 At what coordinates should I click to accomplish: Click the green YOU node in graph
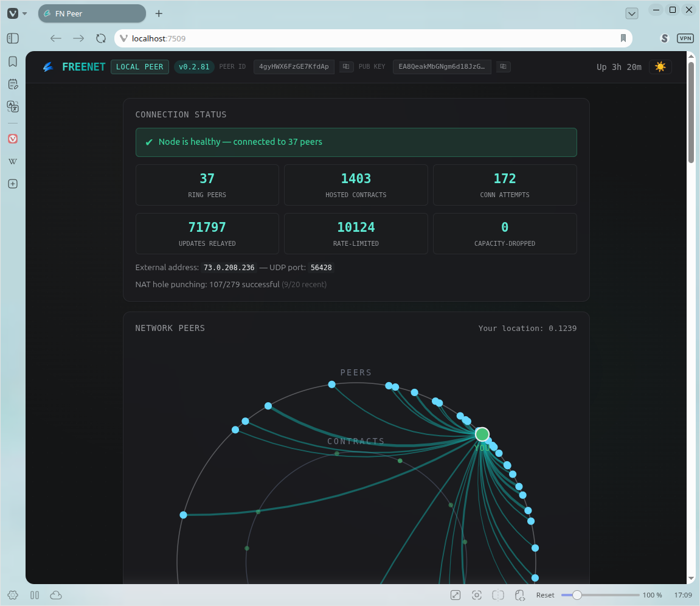[x=482, y=434]
